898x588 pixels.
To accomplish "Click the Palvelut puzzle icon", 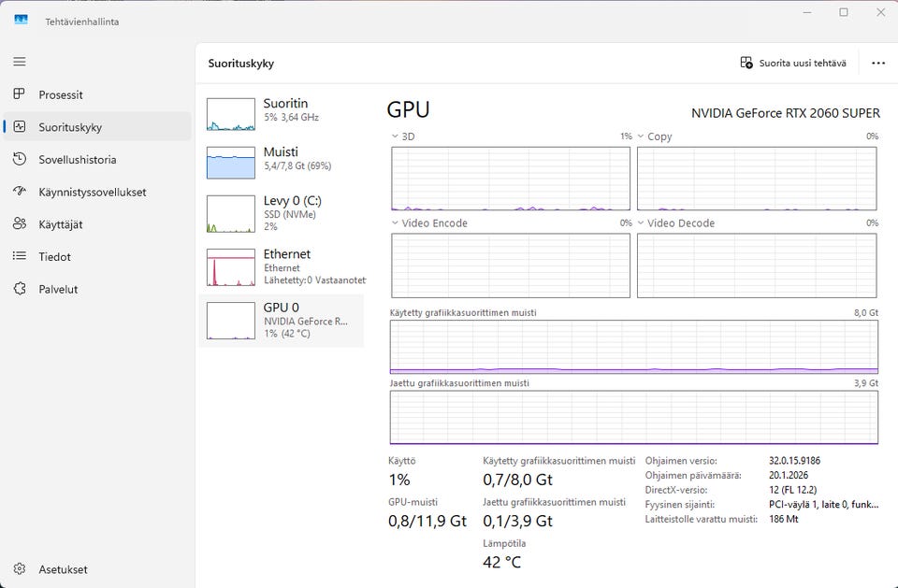I will (x=20, y=289).
